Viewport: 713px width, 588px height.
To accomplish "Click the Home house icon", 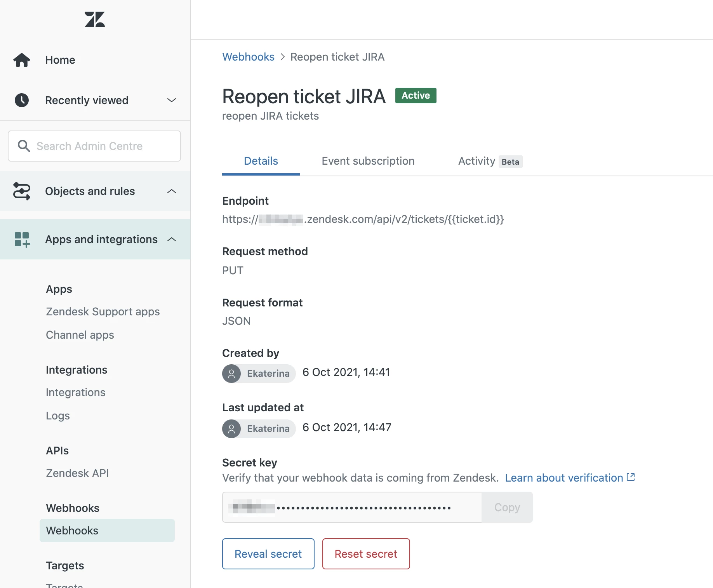I will coord(22,60).
